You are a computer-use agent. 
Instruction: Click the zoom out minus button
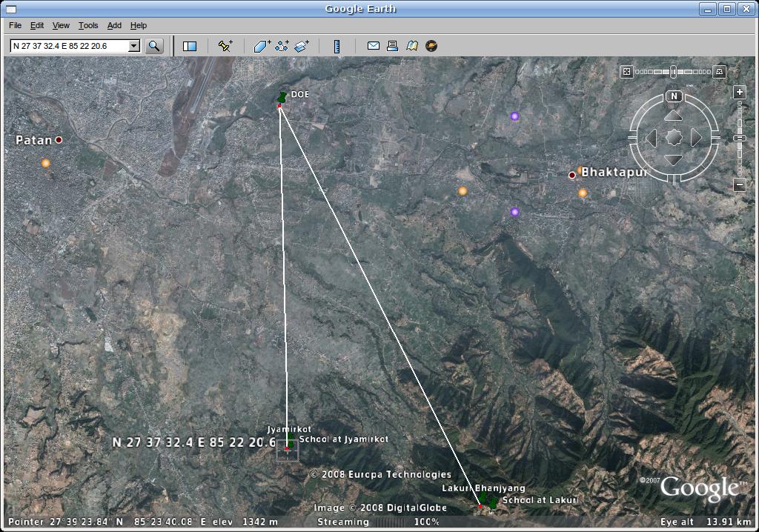pos(739,185)
